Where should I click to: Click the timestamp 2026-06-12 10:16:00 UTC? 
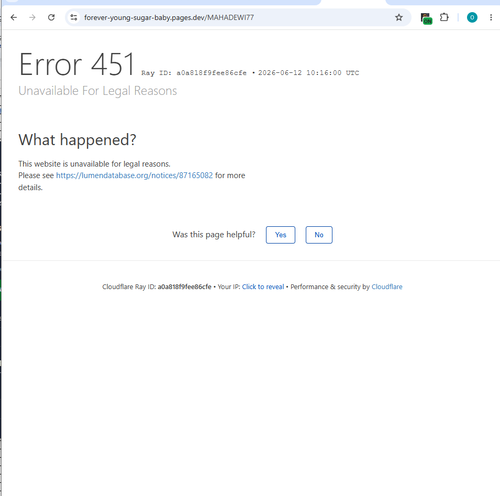coord(308,73)
